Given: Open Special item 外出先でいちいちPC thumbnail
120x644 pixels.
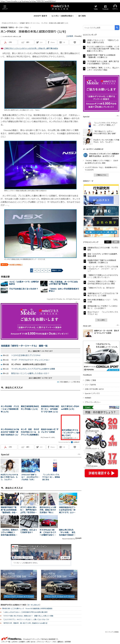Looking at the screenshot, I should tap(10, 465).
